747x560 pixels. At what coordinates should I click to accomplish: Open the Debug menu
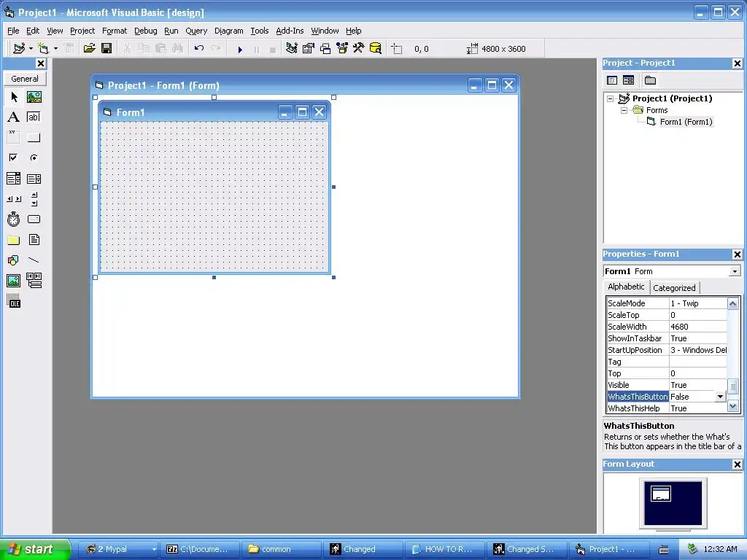coord(146,31)
